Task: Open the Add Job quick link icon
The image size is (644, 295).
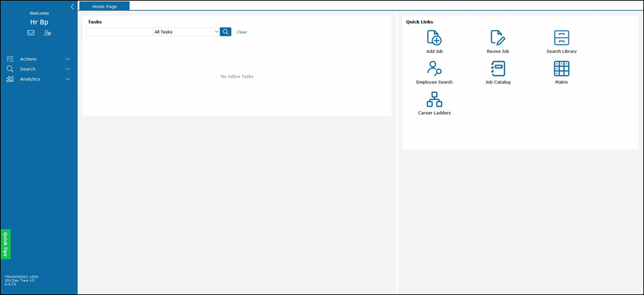Action: [434, 38]
